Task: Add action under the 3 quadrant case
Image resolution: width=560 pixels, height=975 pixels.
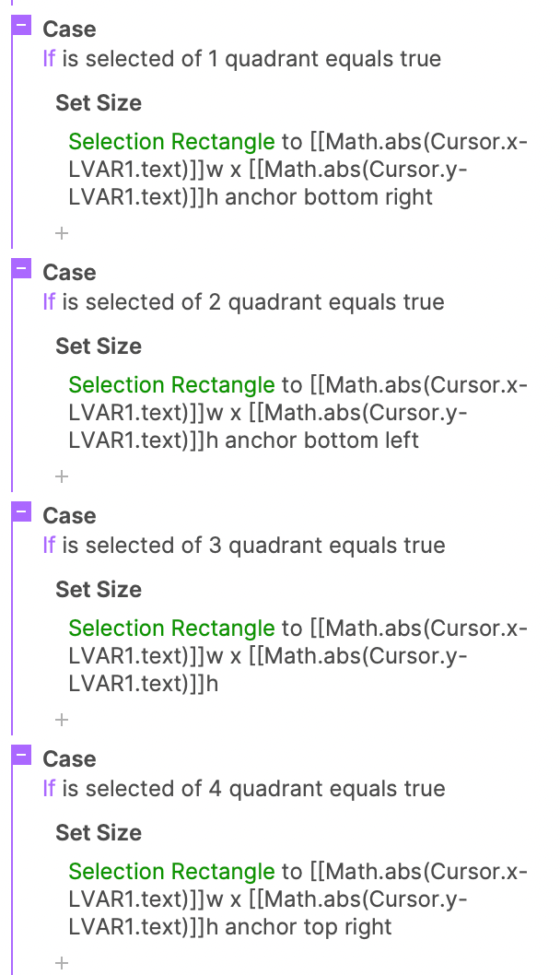Action: coord(62,720)
